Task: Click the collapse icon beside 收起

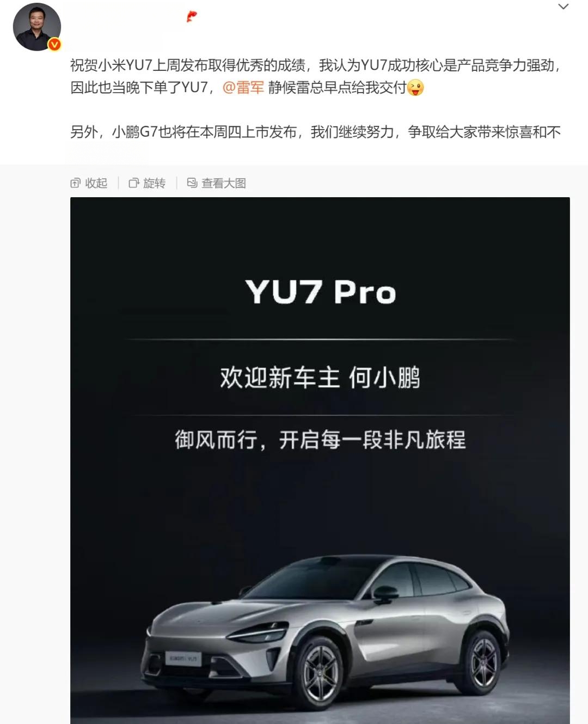Action: [76, 183]
